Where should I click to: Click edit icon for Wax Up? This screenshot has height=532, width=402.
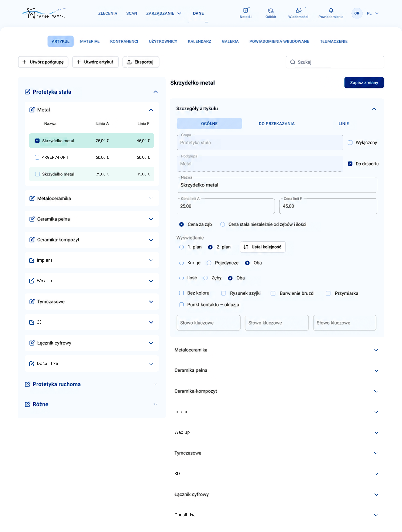(32, 281)
